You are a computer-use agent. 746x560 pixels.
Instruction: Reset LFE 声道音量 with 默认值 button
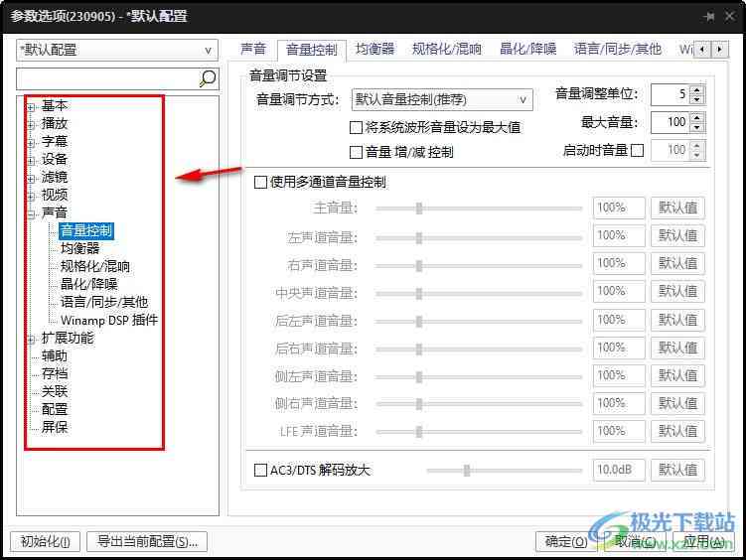pyautogui.click(x=677, y=431)
